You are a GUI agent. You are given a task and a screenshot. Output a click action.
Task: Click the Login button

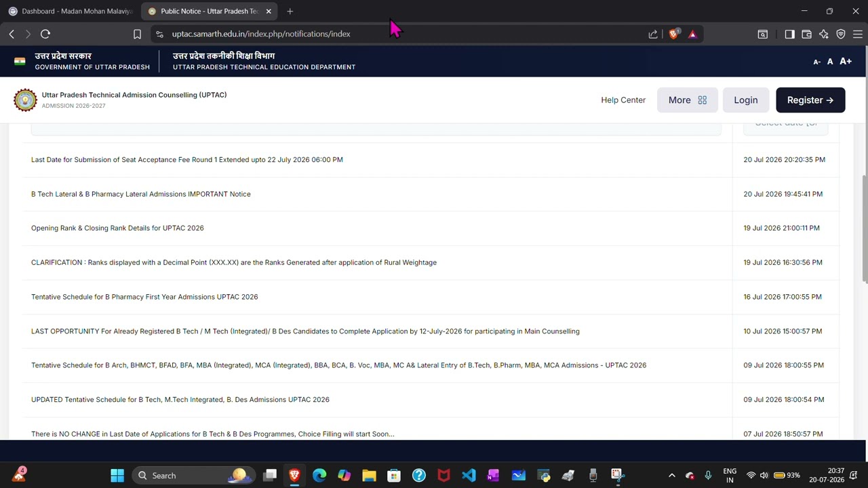746,100
